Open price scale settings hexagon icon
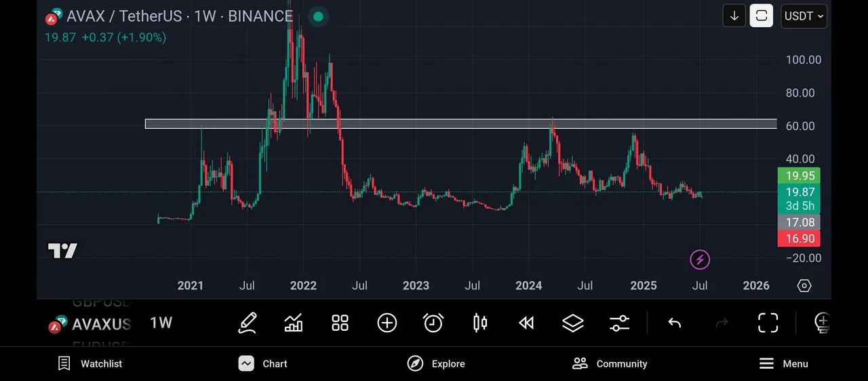The image size is (868, 381). pos(804,285)
